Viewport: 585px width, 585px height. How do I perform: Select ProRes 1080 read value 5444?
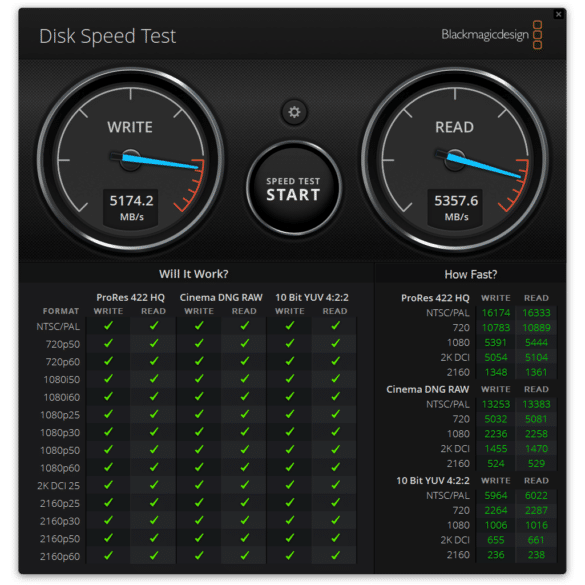tap(536, 342)
